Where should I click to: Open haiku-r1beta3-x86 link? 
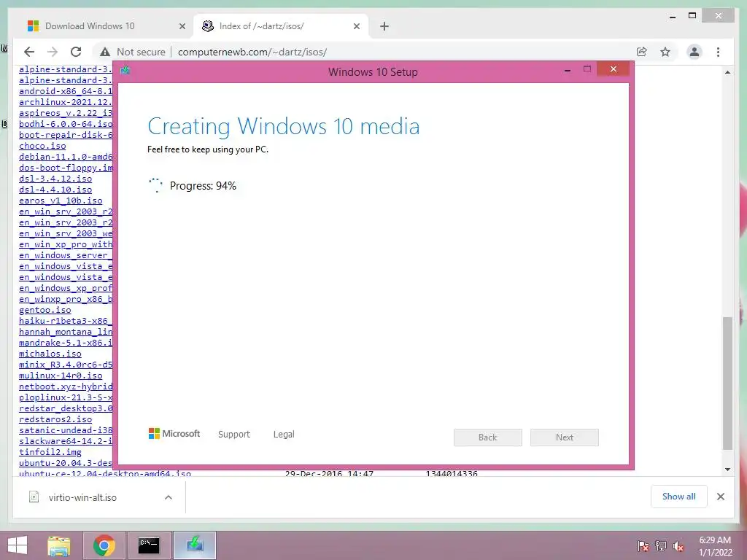click(66, 321)
